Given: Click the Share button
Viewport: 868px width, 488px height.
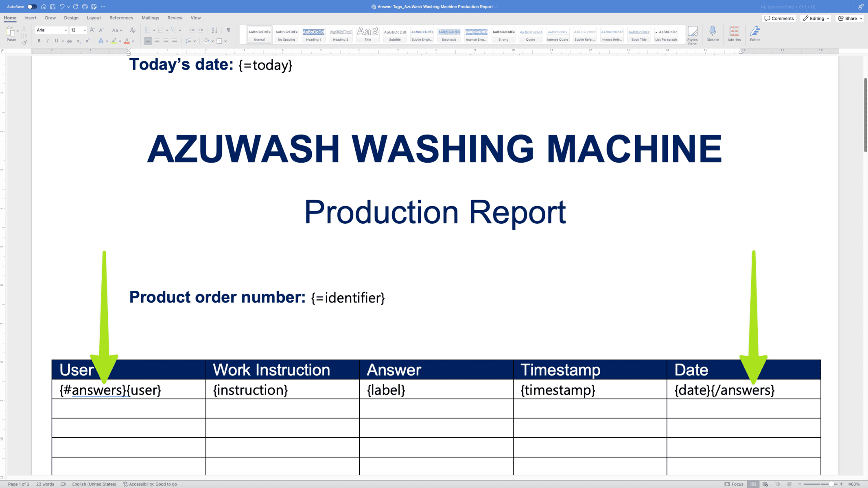Looking at the screenshot, I should coord(850,18).
